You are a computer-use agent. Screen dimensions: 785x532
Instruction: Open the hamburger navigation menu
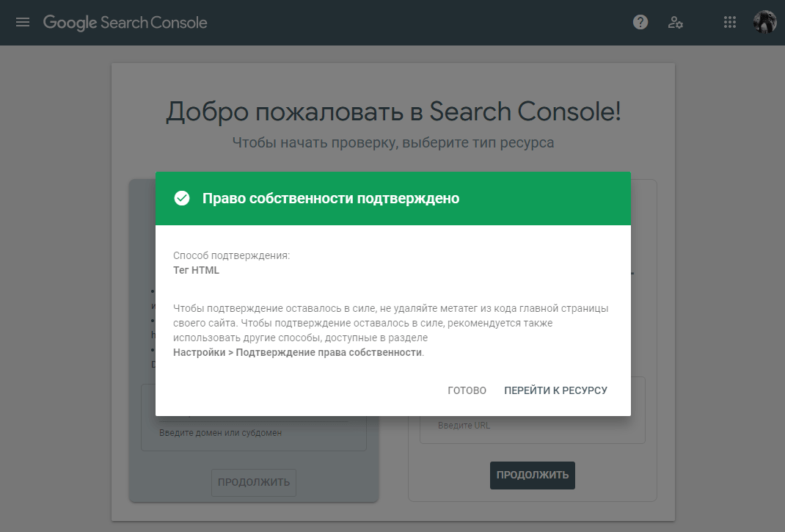23,23
